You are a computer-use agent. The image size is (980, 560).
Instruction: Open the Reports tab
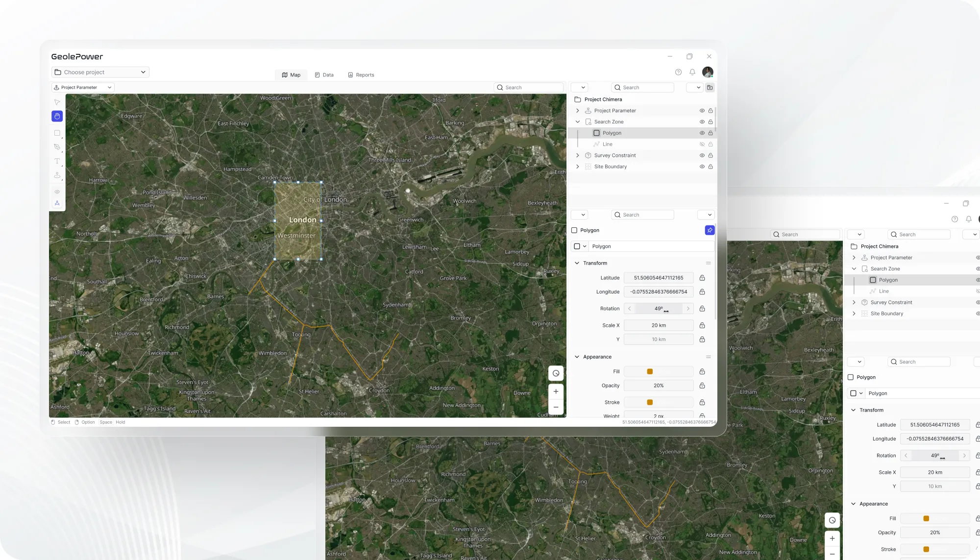point(361,75)
